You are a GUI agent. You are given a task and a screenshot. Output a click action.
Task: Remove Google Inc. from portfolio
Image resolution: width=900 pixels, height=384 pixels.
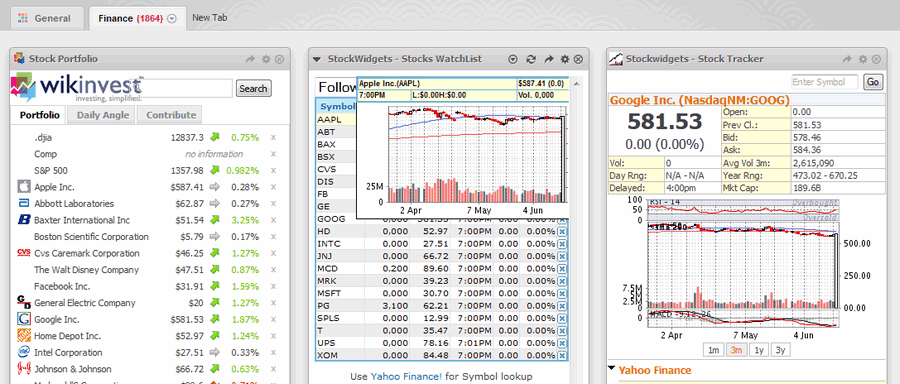tap(273, 320)
